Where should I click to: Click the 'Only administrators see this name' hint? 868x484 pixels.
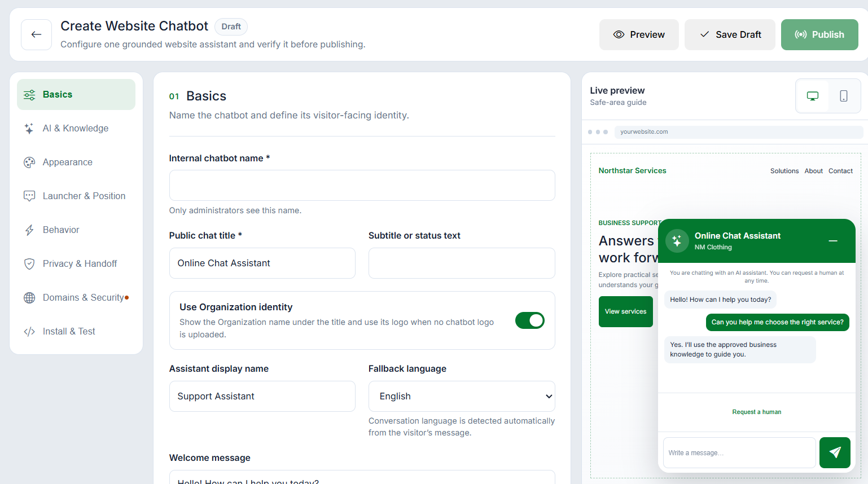coord(235,210)
